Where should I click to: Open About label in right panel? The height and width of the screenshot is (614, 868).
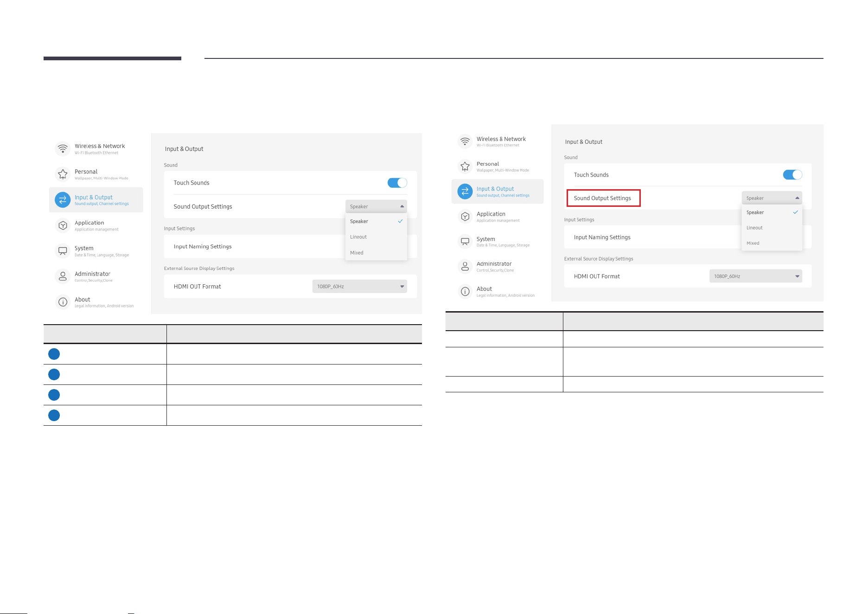(x=484, y=289)
